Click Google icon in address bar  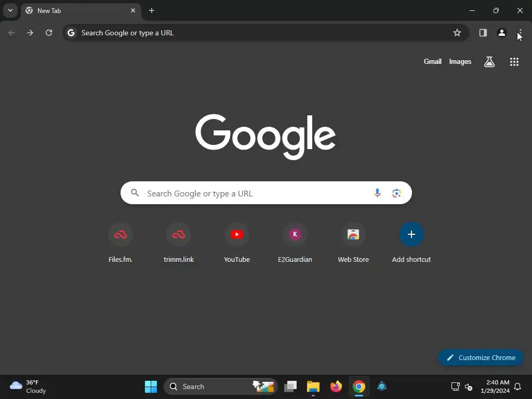[71, 33]
